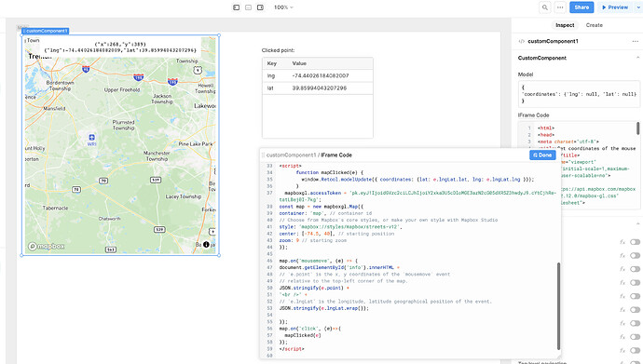
Task: Click the code icon beside customComponent1 title
Action: tap(522, 41)
